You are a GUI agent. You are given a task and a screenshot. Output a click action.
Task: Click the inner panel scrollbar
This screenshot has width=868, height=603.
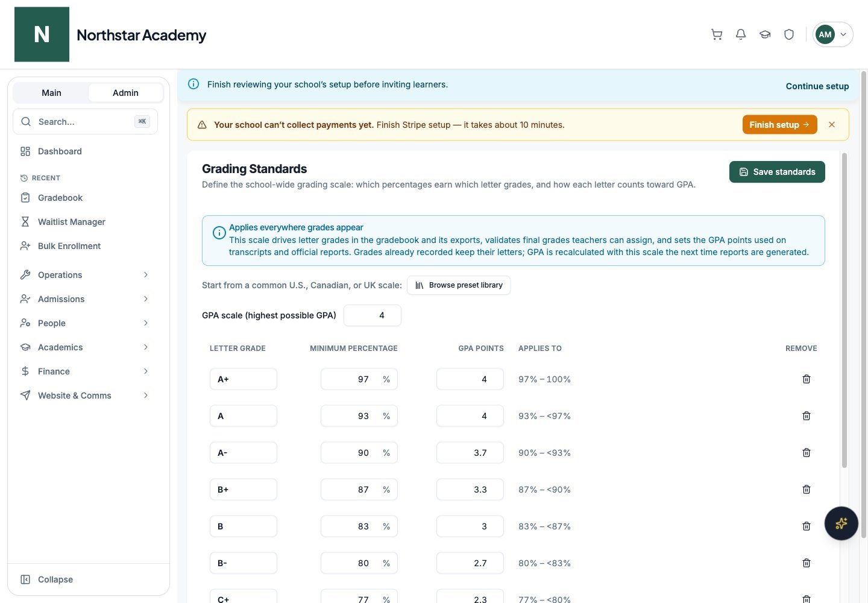844,310
